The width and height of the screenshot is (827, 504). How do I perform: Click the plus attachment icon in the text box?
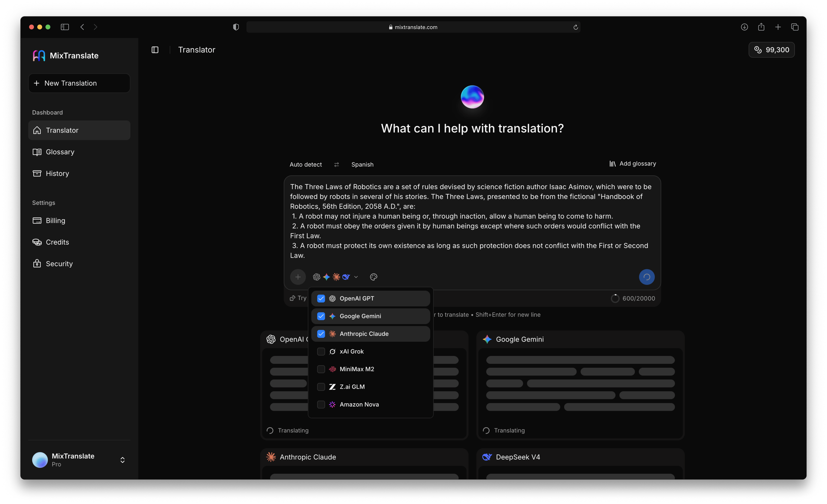coord(298,277)
